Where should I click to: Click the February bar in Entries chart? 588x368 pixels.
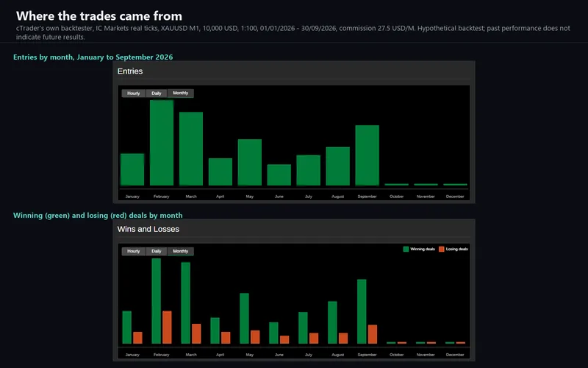click(162, 143)
